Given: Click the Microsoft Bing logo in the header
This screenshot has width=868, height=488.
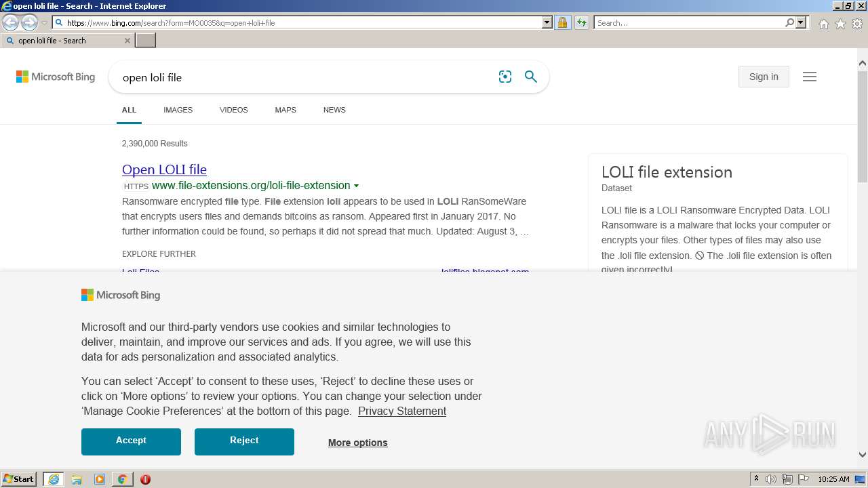Looking at the screenshot, I should tap(56, 77).
